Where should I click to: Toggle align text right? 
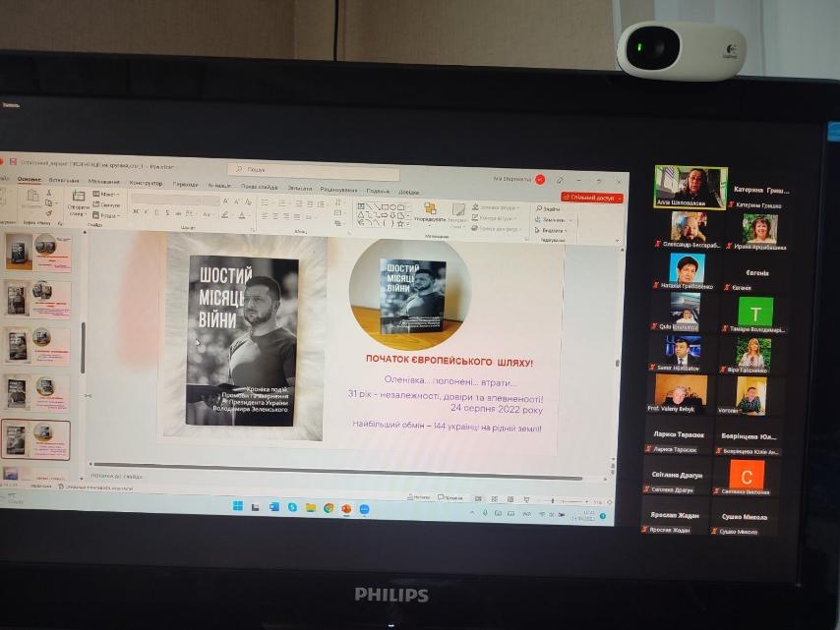(286, 217)
